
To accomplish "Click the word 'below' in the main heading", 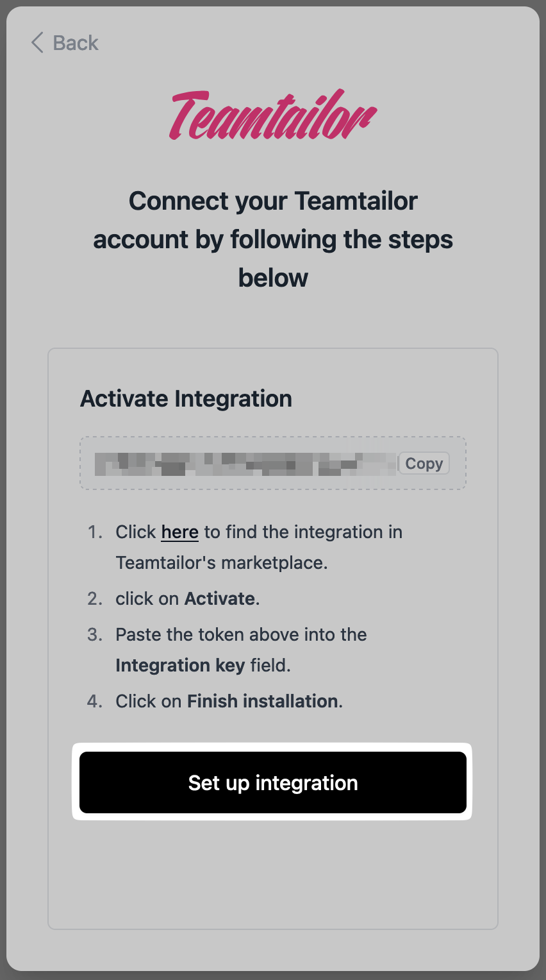I will coord(273,278).
